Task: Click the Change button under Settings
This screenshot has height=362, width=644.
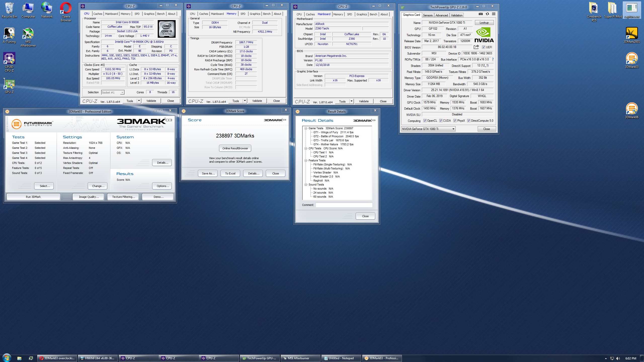Action: 98,186
